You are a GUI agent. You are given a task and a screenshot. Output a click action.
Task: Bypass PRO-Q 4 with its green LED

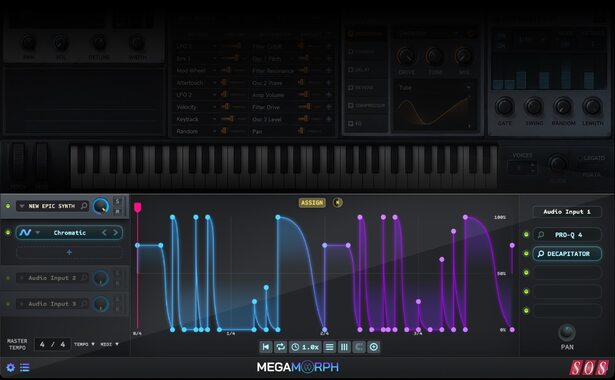[x=526, y=235]
